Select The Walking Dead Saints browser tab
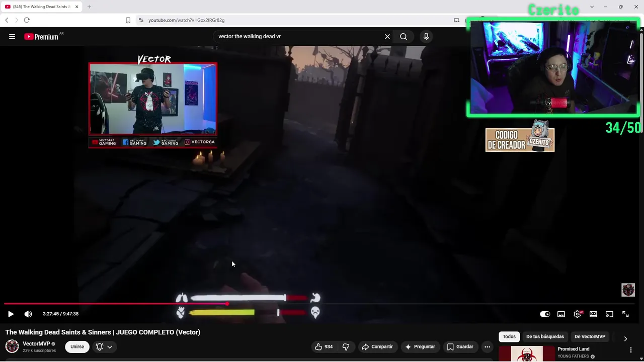The width and height of the screenshot is (644, 362). [x=41, y=7]
